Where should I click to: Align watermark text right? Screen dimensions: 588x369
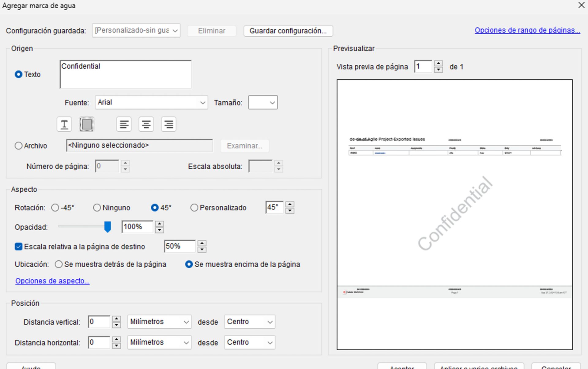click(x=168, y=124)
